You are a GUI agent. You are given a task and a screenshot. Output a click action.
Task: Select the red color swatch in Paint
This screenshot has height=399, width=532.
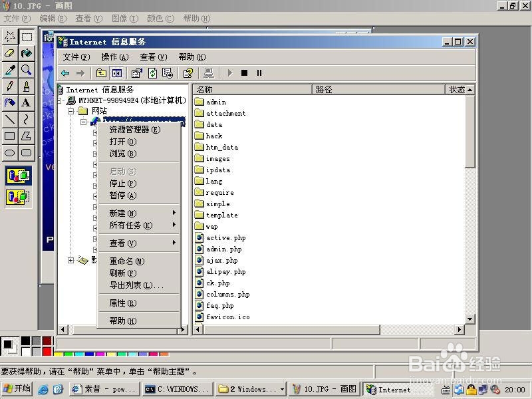pyautogui.click(x=46, y=352)
